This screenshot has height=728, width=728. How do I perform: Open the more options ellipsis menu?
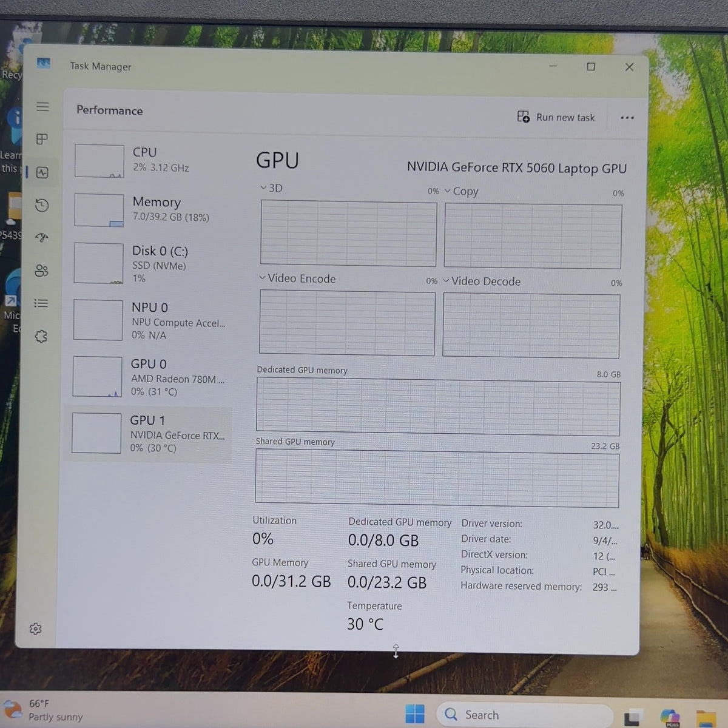(627, 118)
